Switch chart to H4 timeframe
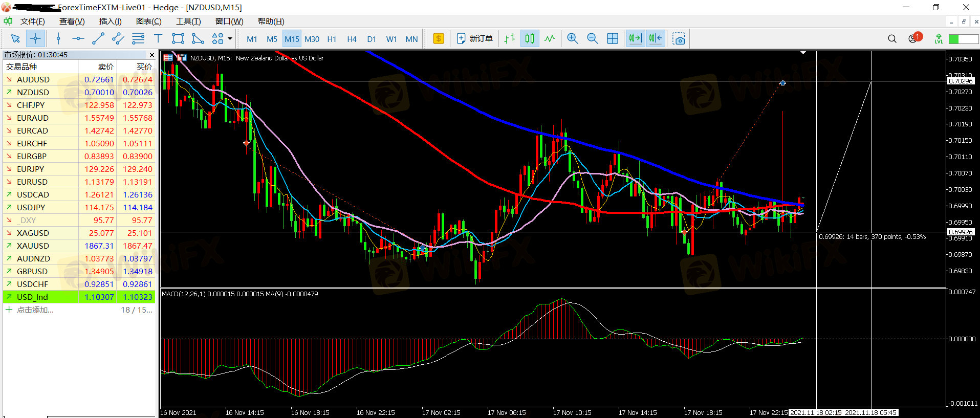 pos(352,39)
